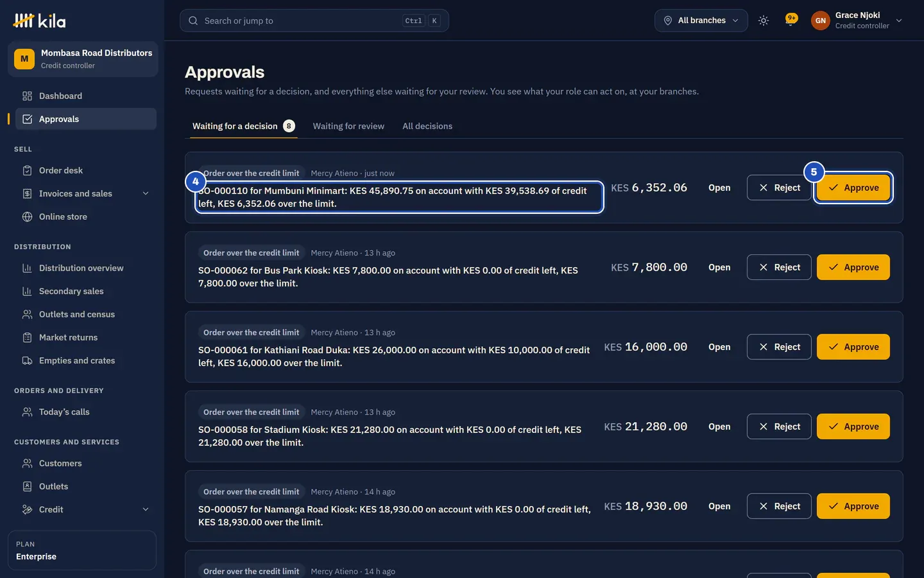
Task: Switch to the Waiting for review tab
Action: [x=348, y=127]
